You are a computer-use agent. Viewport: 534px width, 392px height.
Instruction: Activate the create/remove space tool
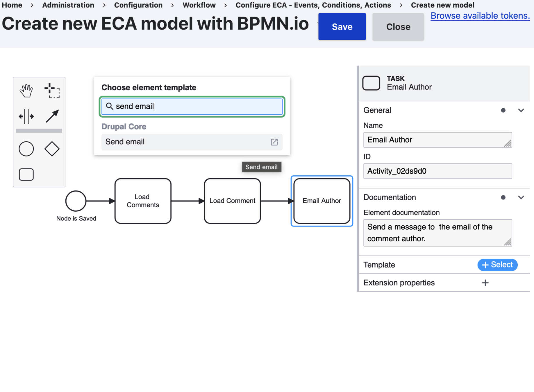coord(26,116)
